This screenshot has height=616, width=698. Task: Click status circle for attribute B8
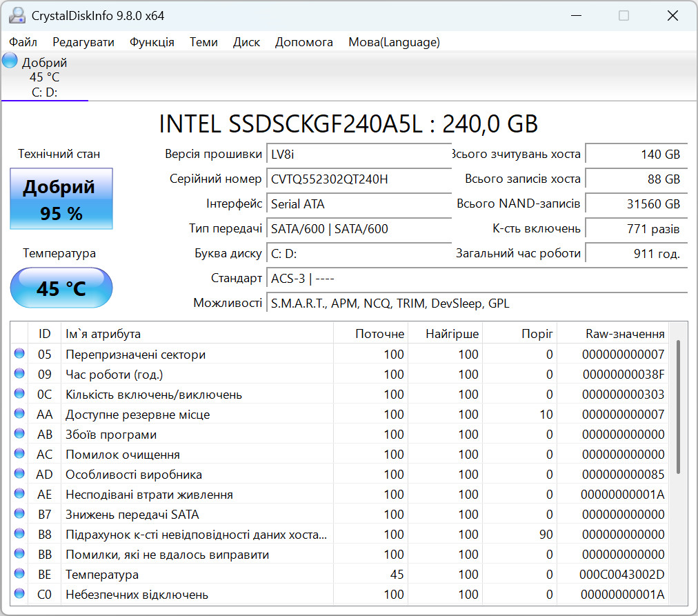[x=19, y=534]
